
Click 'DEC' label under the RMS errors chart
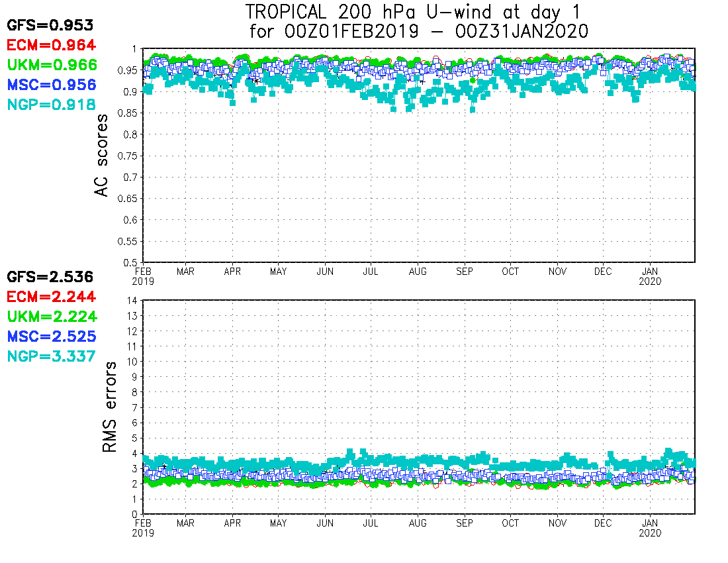click(x=603, y=523)
